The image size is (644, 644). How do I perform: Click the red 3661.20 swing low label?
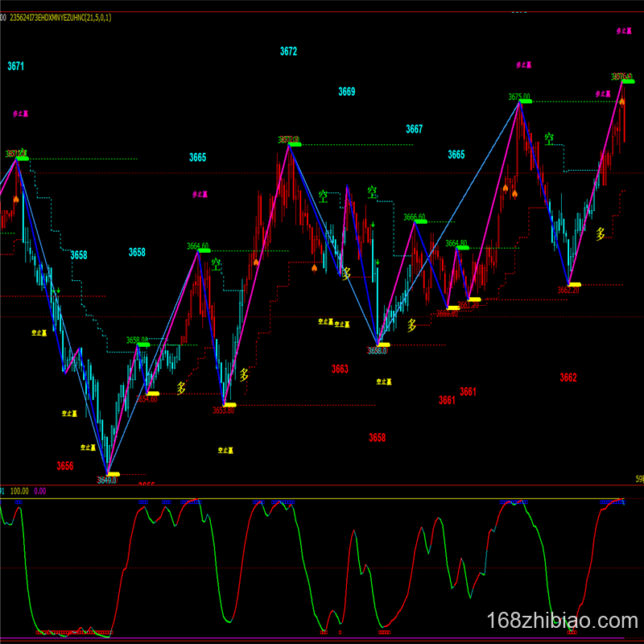click(469, 305)
